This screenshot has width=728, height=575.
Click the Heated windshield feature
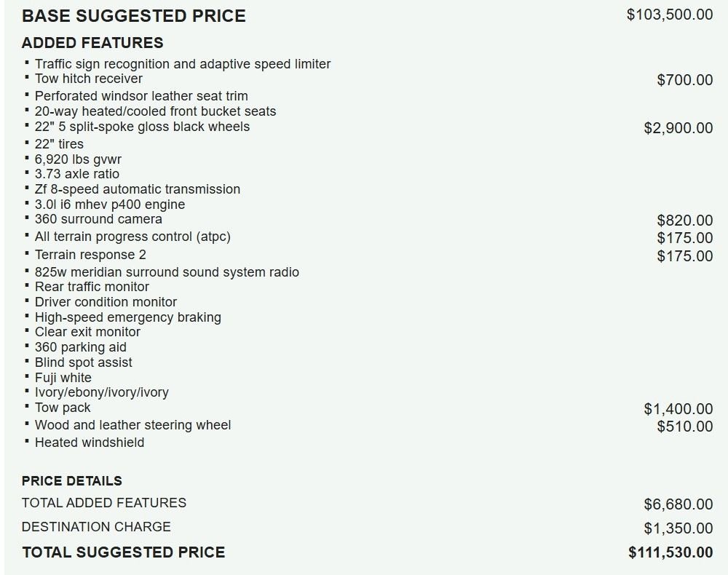point(90,443)
